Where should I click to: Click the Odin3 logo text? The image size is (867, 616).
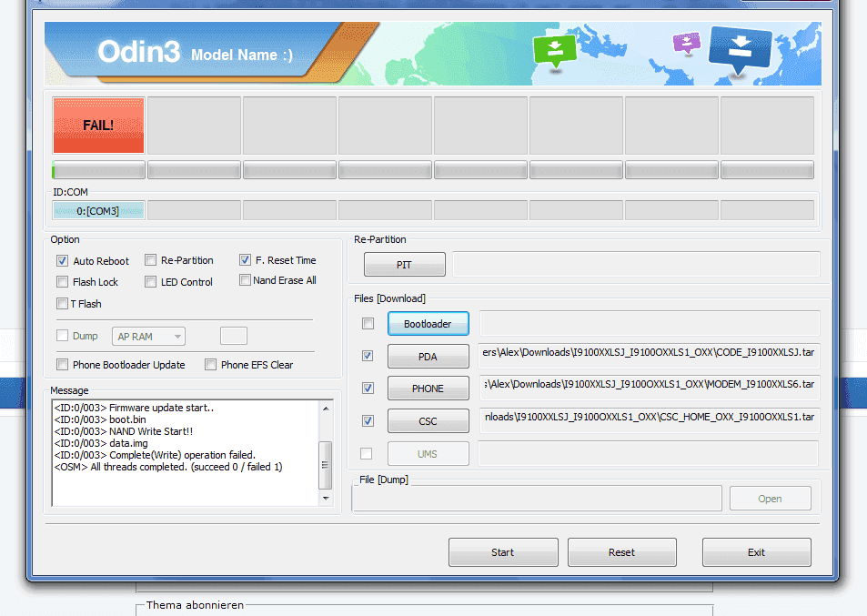tap(139, 52)
